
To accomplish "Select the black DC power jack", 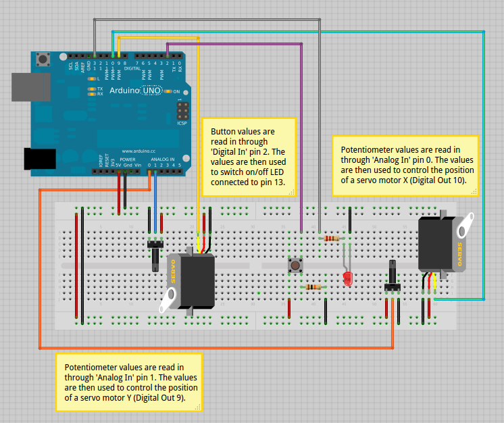I will (39, 159).
